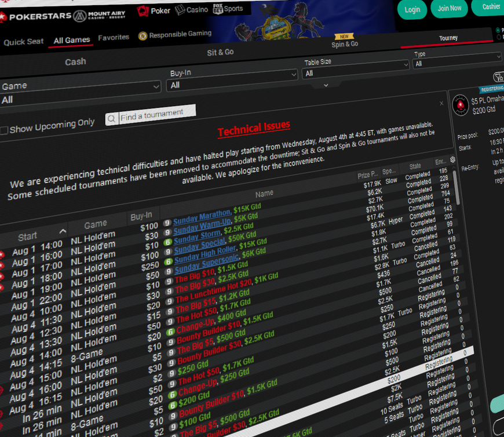Select the Tourney tab

pos(448,38)
